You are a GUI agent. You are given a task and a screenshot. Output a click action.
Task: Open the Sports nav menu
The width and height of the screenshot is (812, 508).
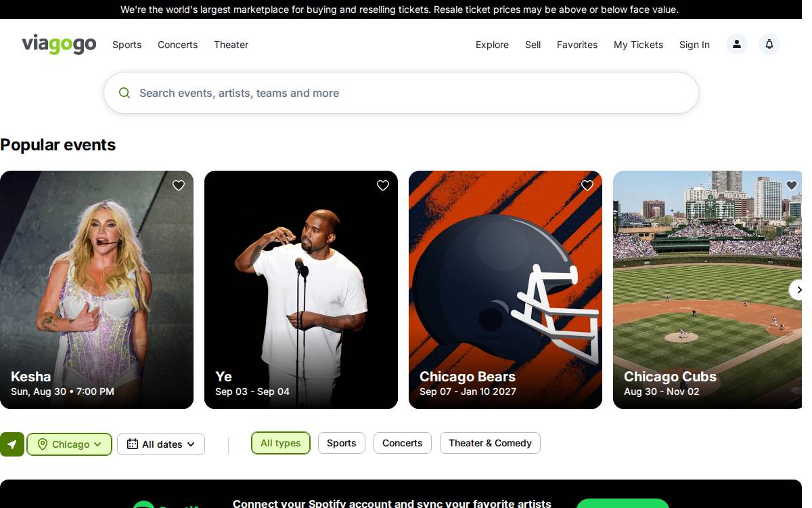tap(127, 45)
